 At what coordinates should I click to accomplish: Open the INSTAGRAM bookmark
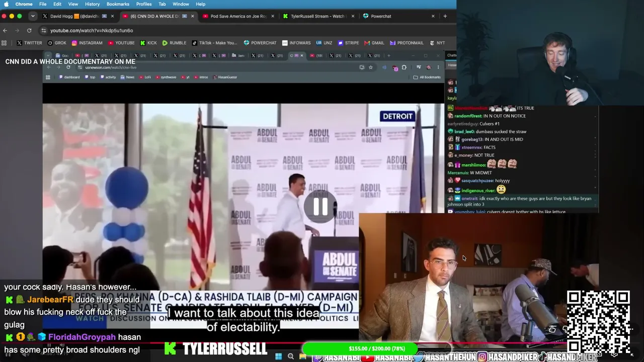click(87, 43)
